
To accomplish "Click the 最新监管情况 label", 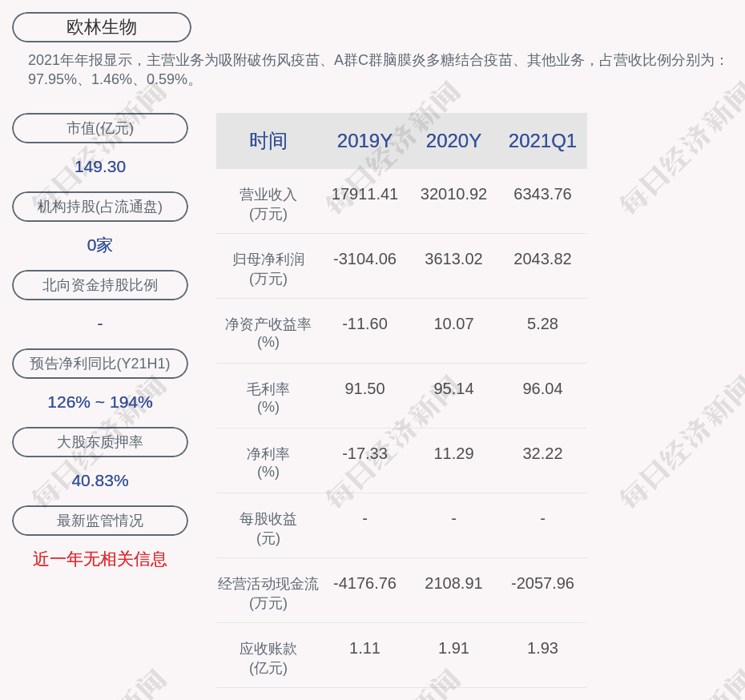I will coord(100,521).
